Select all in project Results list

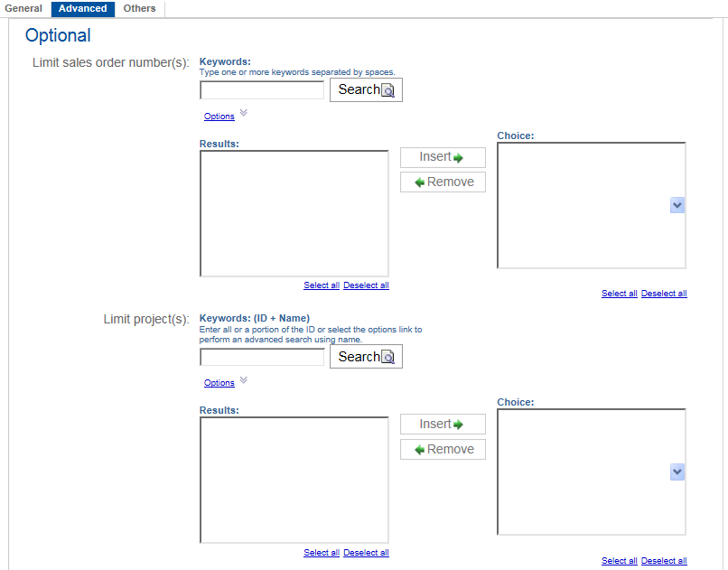322,553
